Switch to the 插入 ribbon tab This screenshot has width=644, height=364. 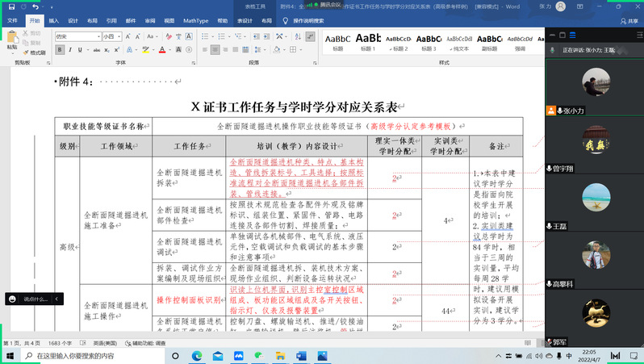click(x=53, y=20)
